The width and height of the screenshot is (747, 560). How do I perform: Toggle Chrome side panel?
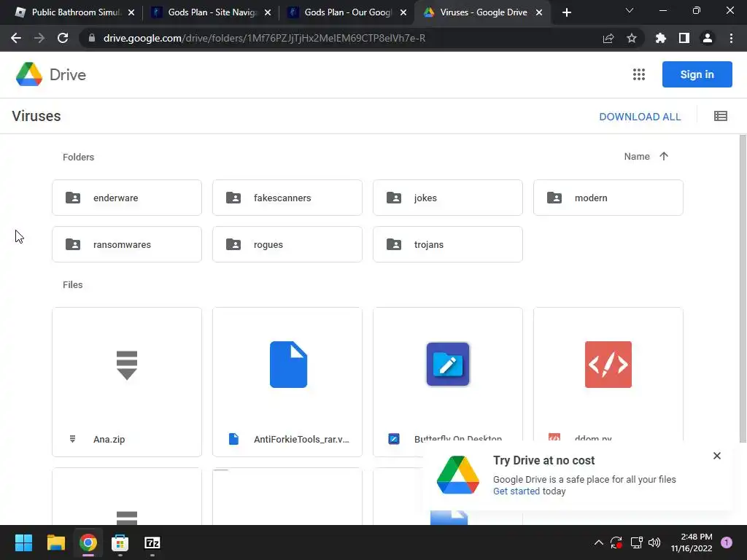coord(684,38)
